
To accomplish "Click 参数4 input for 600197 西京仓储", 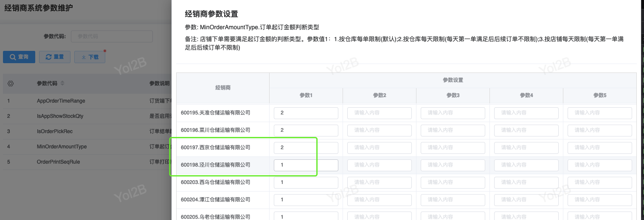I will coord(526,148).
